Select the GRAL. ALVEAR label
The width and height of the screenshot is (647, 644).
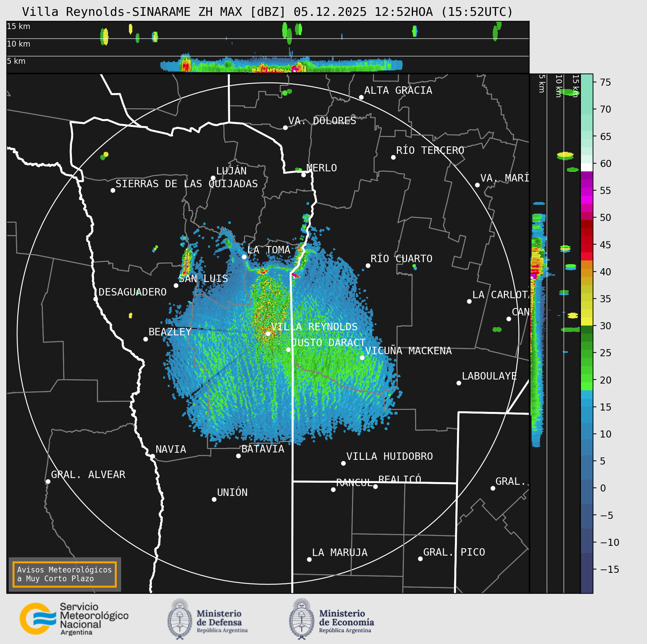click(x=88, y=475)
